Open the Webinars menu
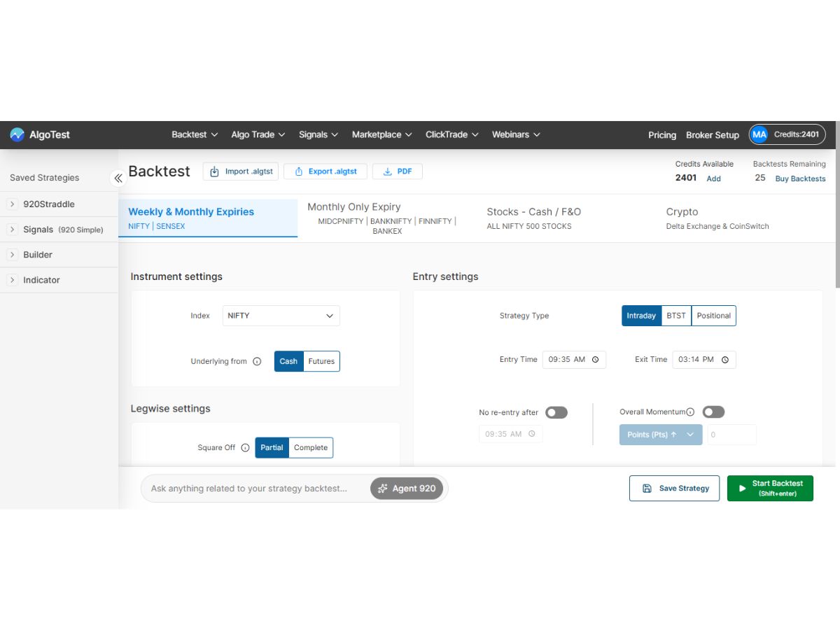 (x=516, y=134)
